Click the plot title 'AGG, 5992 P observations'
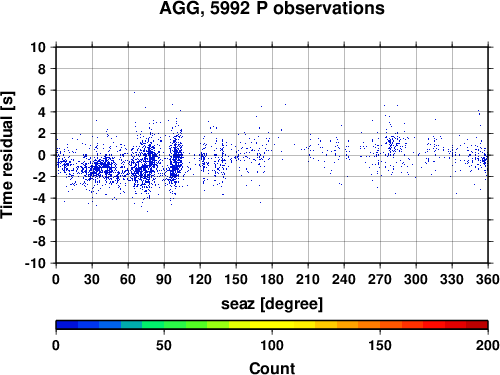The image size is (500, 375). (272, 8)
